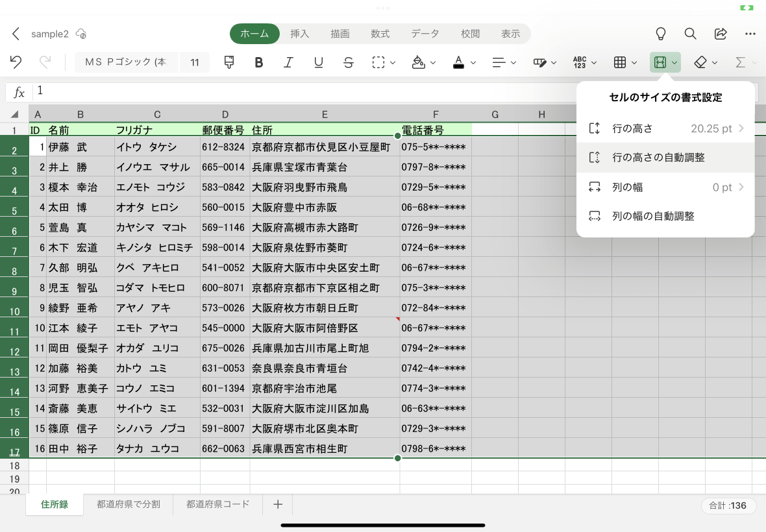Open the borders dropdown arrow
This screenshot has height=532, width=766.
coord(633,62)
